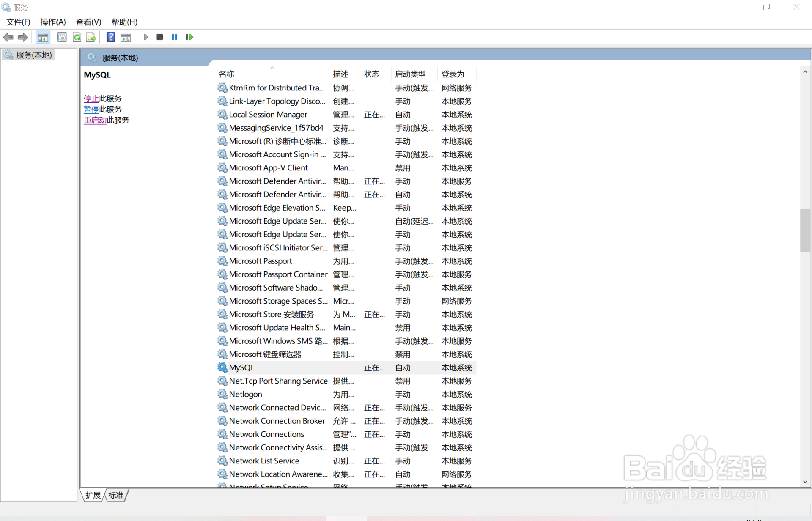Toggle the show/hide console tree icon

pyautogui.click(x=43, y=37)
